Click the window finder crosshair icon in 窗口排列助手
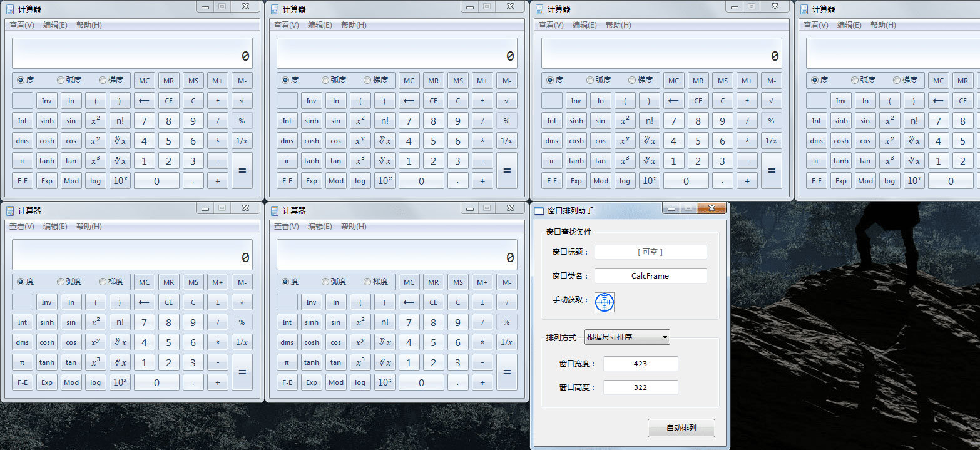Screen dimensions: 980x450 tap(606, 302)
